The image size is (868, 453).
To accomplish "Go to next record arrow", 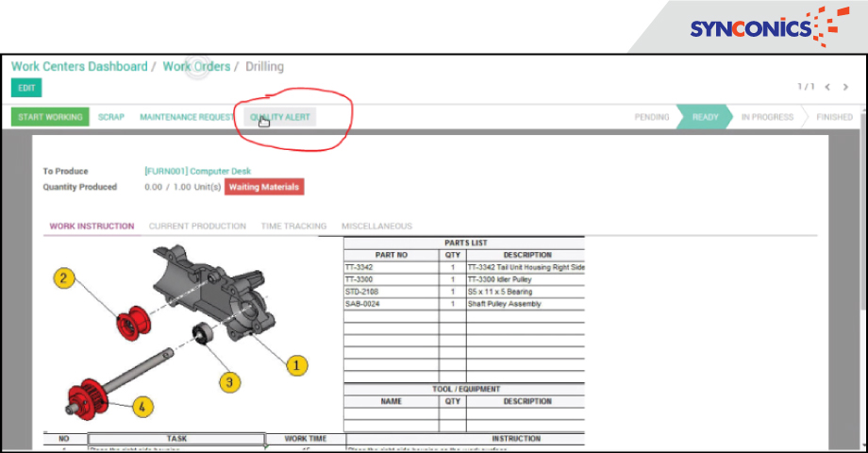I will [845, 87].
